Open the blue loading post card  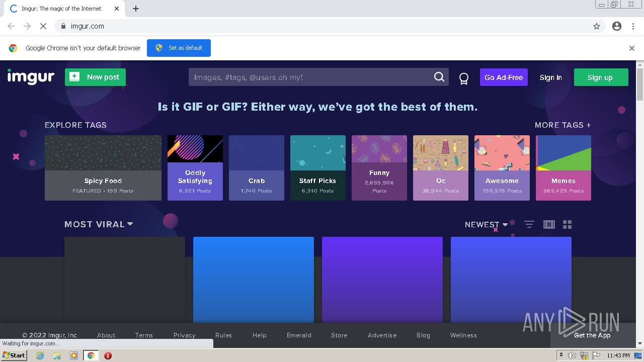(254, 280)
